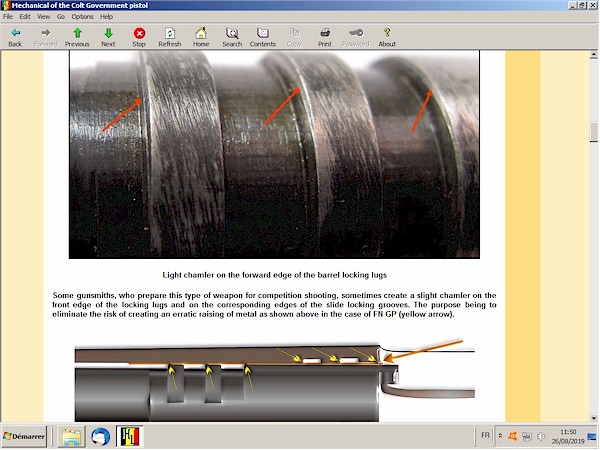This screenshot has height=450, width=600.
Task: Click the greyed Forward arrow
Action: 46,37
